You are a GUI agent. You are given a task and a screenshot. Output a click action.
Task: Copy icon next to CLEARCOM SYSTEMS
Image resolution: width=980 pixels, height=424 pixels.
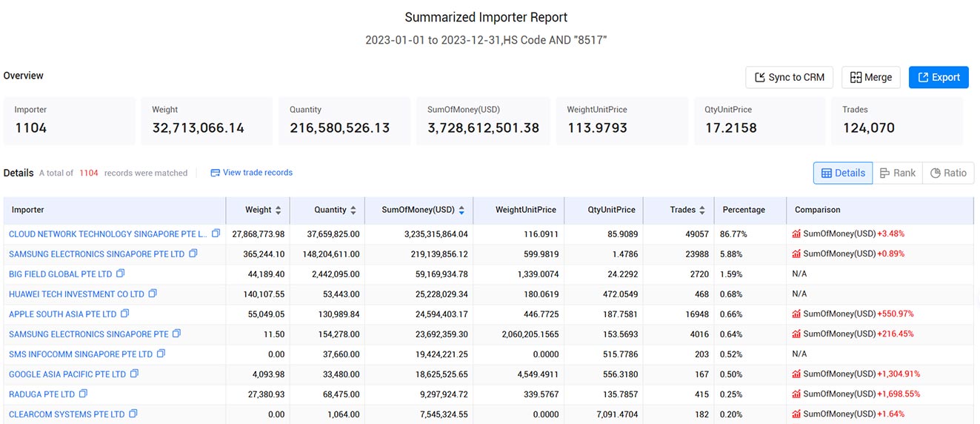(x=133, y=414)
